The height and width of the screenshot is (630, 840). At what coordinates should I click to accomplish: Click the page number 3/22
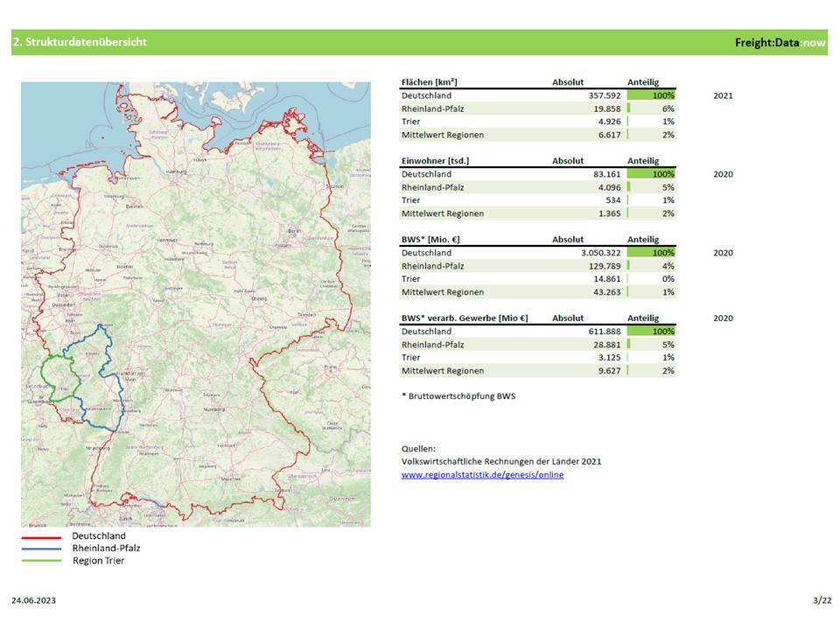click(822, 601)
